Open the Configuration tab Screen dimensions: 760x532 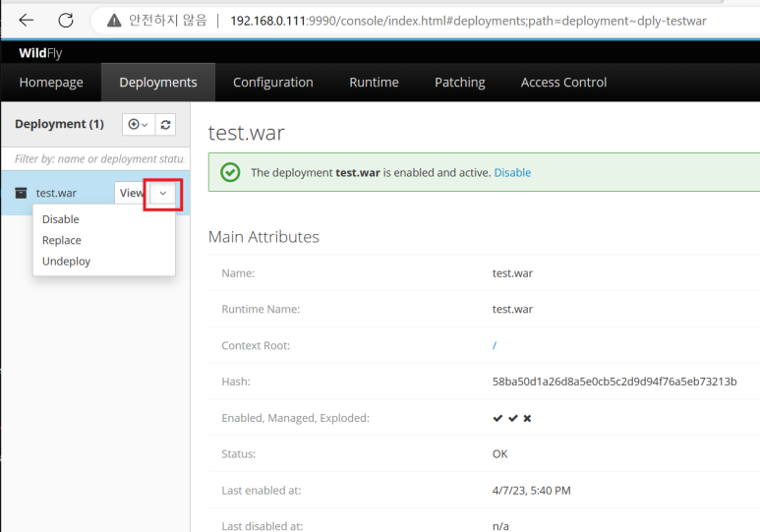pyautogui.click(x=273, y=82)
